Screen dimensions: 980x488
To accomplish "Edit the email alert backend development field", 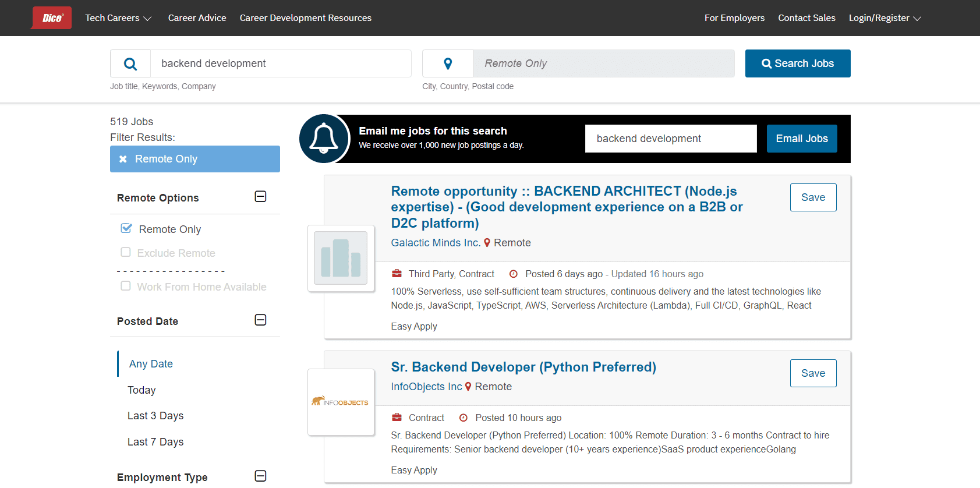I will (671, 139).
